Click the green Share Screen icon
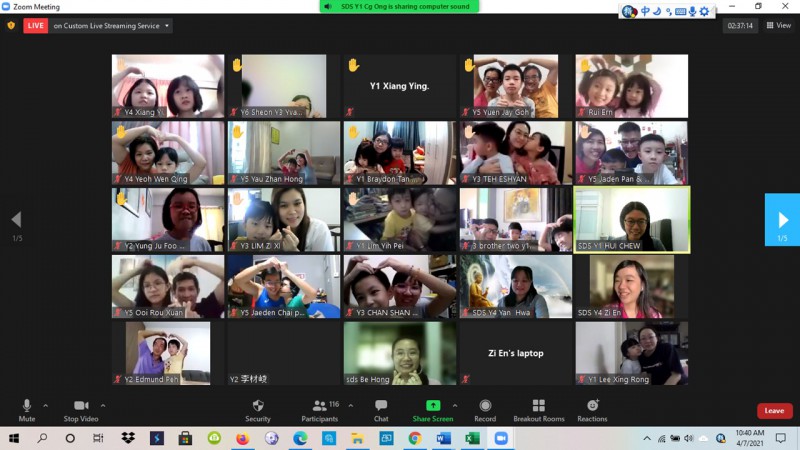Image resolution: width=800 pixels, height=450 pixels. click(433, 406)
